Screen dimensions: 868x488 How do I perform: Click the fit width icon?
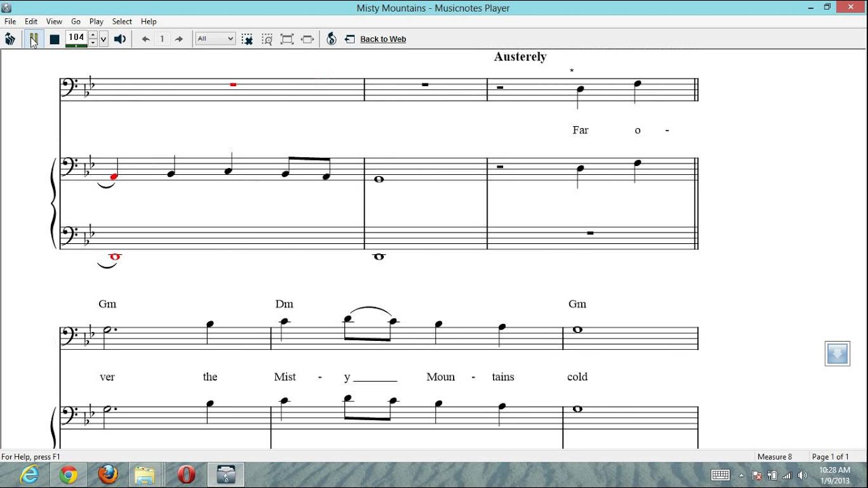tap(307, 39)
